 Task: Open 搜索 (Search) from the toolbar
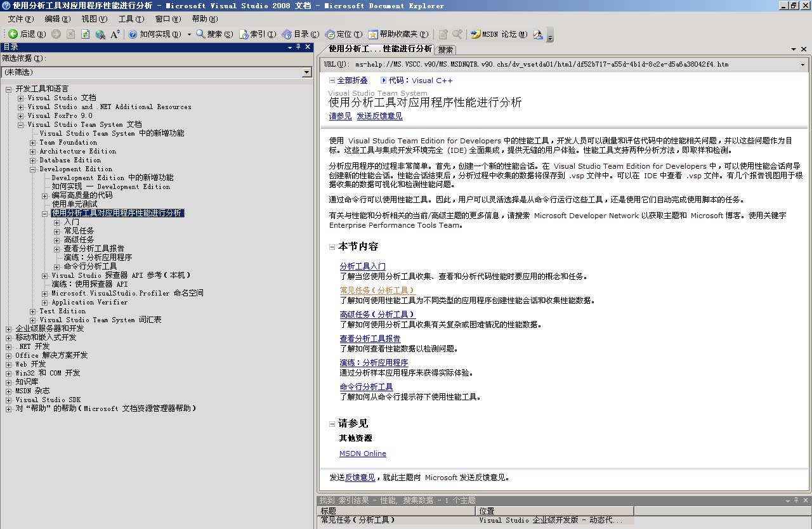point(214,34)
